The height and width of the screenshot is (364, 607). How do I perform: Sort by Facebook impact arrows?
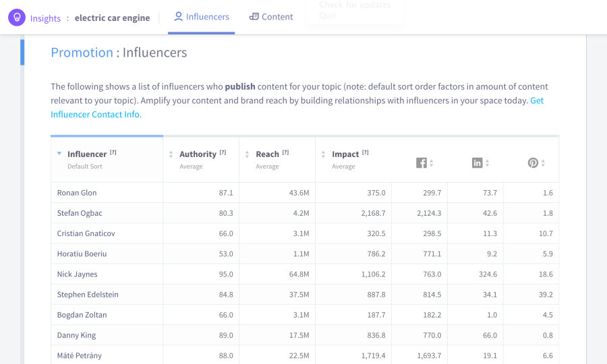(431, 163)
